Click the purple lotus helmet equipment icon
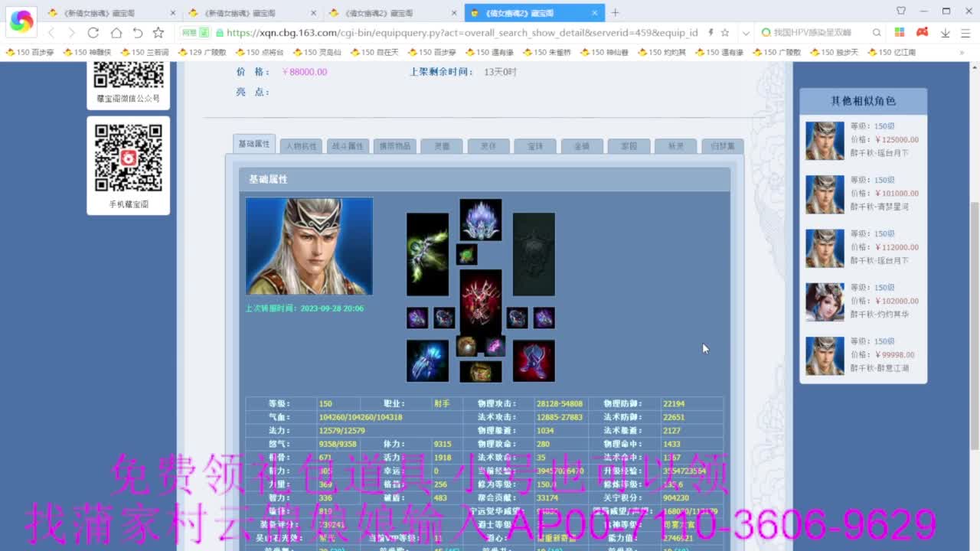980x551 pixels. tap(481, 220)
